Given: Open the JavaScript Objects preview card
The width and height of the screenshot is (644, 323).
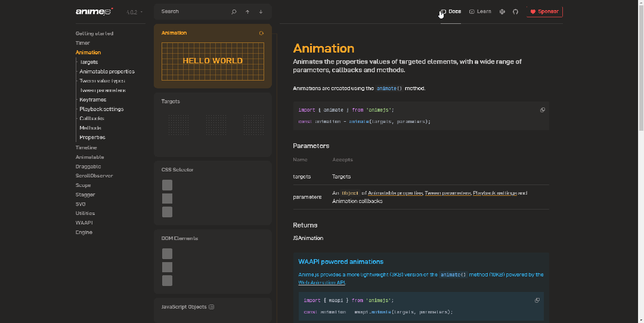Looking at the screenshot, I should (x=213, y=310).
